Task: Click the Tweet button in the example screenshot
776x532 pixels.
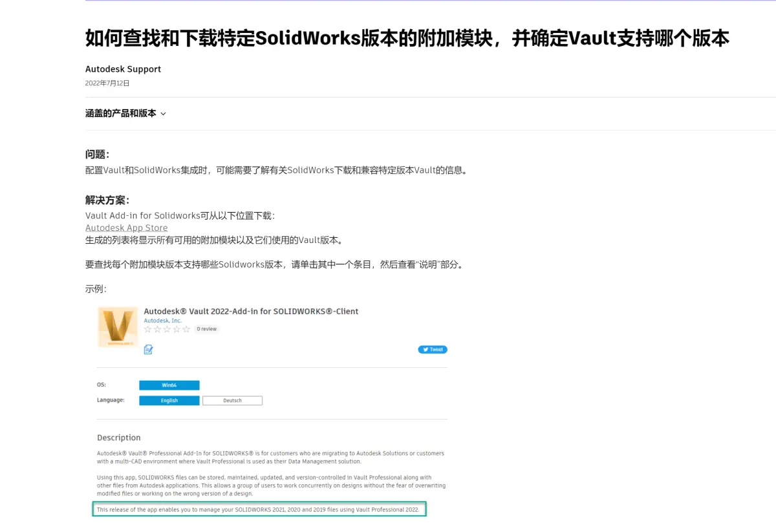Action: pyautogui.click(x=433, y=350)
